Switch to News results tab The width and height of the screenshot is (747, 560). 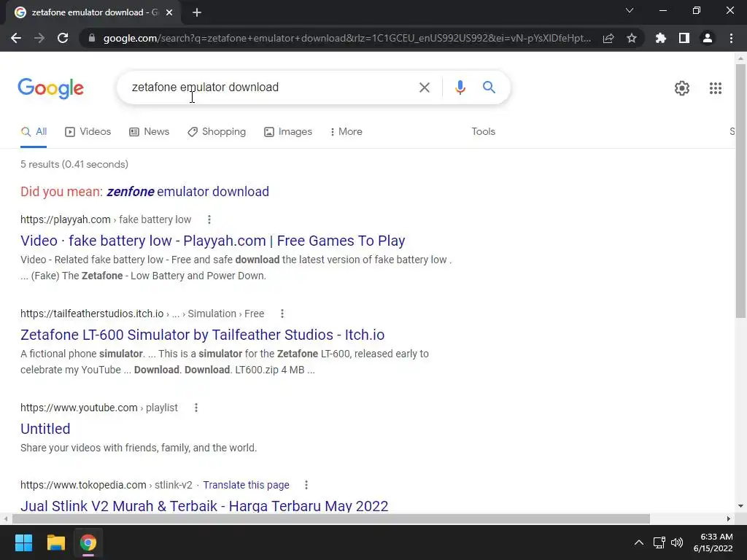pos(149,131)
